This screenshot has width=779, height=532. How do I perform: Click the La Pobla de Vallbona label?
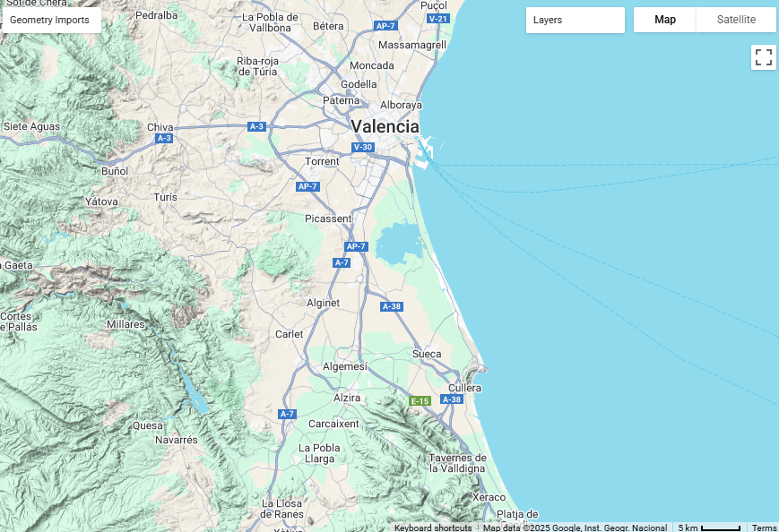tap(270, 22)
